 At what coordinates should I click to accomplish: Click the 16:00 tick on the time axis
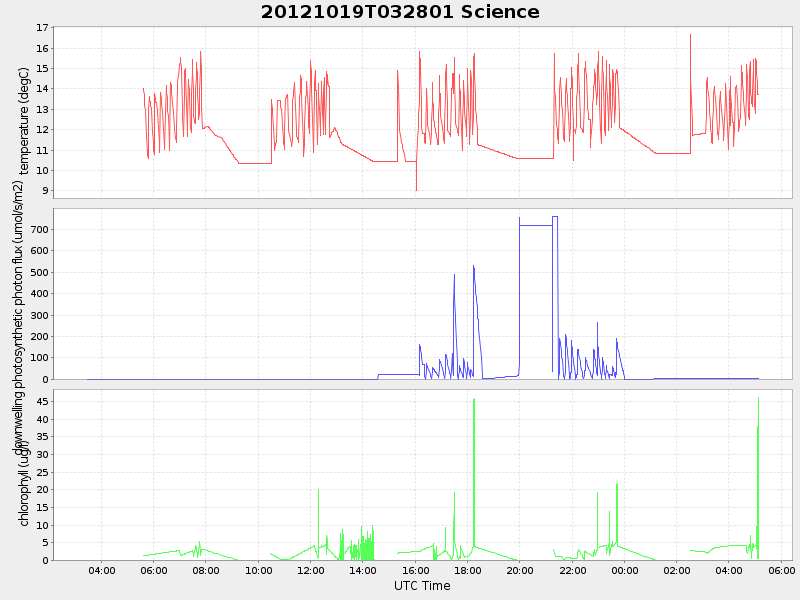415,571
